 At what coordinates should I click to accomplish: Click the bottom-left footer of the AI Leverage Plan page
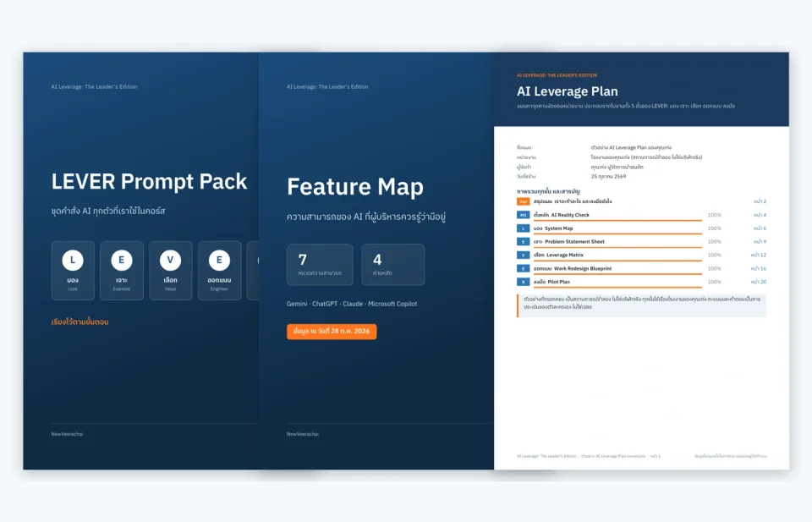tap(589, 456)
